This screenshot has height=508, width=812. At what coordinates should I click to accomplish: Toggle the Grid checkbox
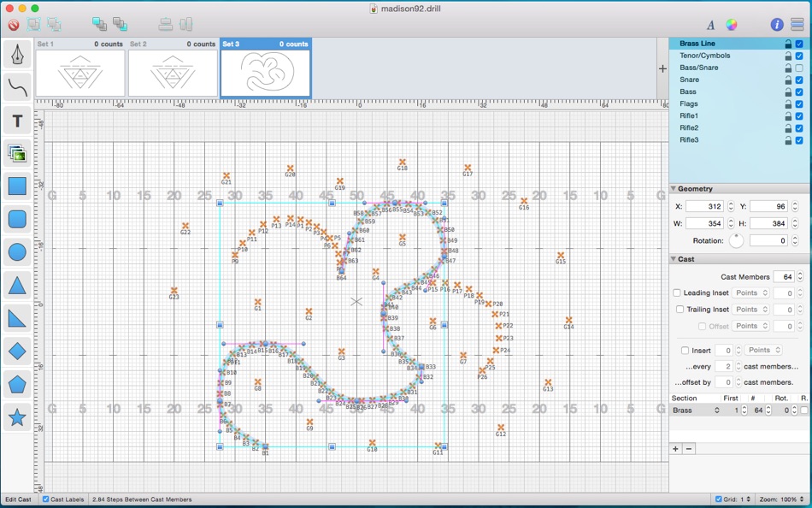(x=718, y=499)
